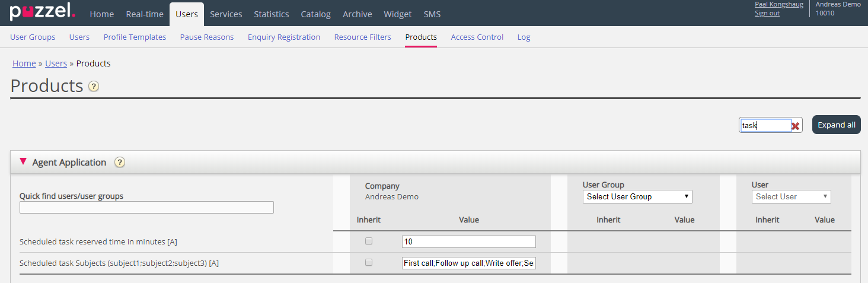Open the Select User dropdown
Screen dimensions: 868x283
coord(791,197)
